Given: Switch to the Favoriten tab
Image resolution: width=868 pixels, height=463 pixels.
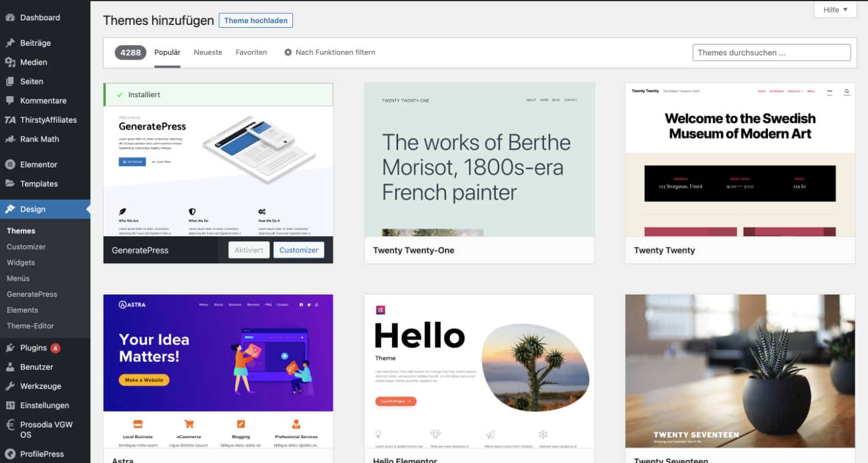Looking at the screenshot, I should point(251,52).
